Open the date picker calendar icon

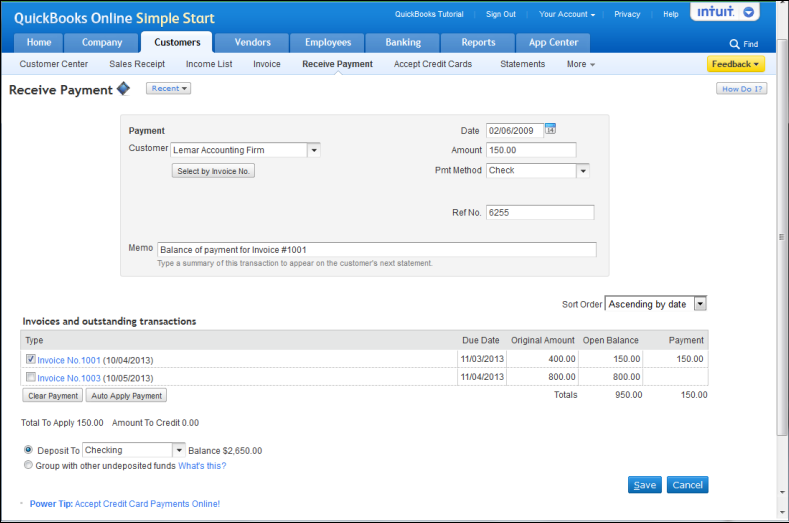[x=550, y=129]
